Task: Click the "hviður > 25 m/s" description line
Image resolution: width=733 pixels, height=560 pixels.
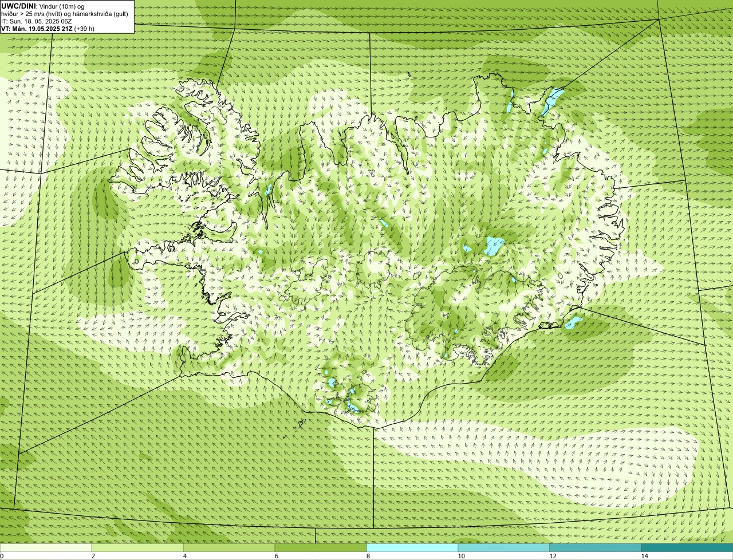Action: tap(65, 13)
